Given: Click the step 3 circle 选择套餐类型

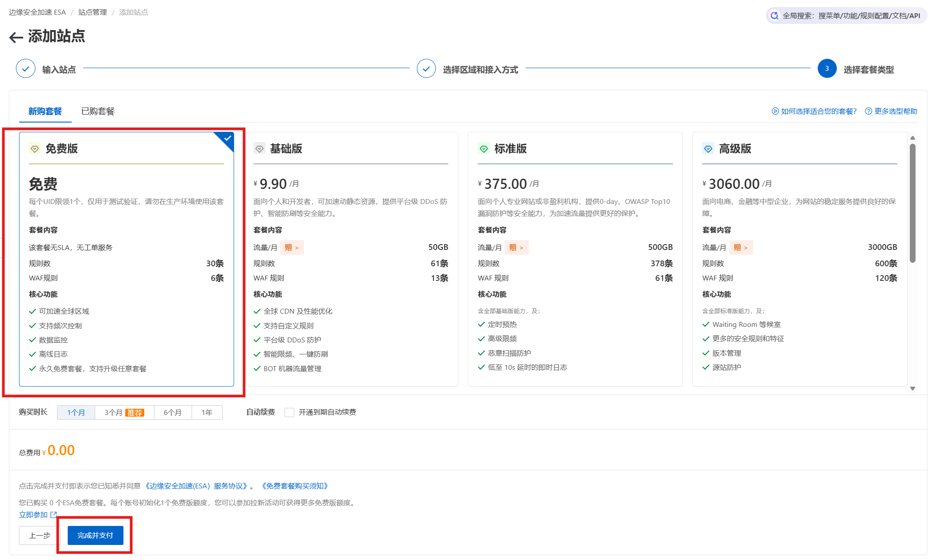Looking at the screenshot, I should pyautogui.click(x=827, y=69).
